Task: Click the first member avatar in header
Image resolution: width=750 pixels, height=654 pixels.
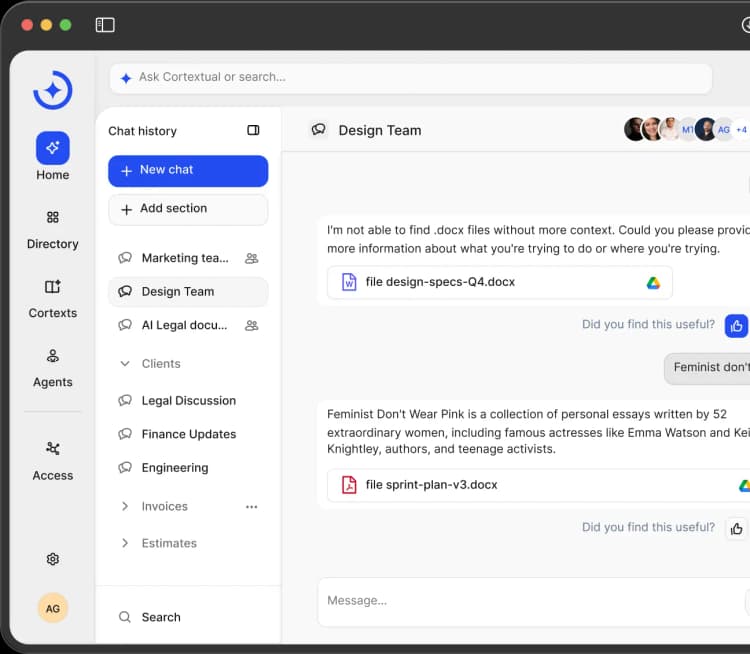Action: click(x=635, y=129)
